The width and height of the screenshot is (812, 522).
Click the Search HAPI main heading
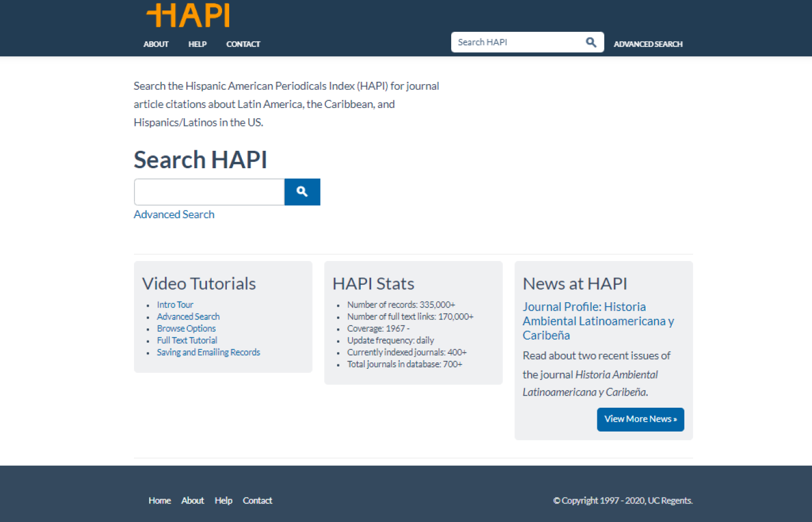point(201,159)
